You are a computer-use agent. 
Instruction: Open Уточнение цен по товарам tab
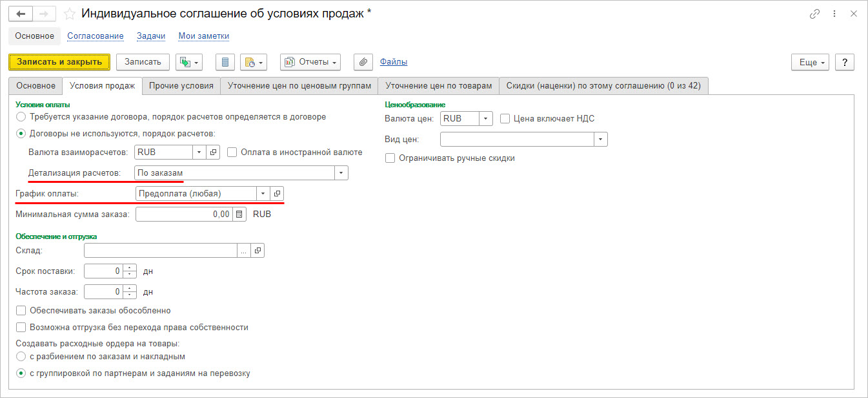438,86
